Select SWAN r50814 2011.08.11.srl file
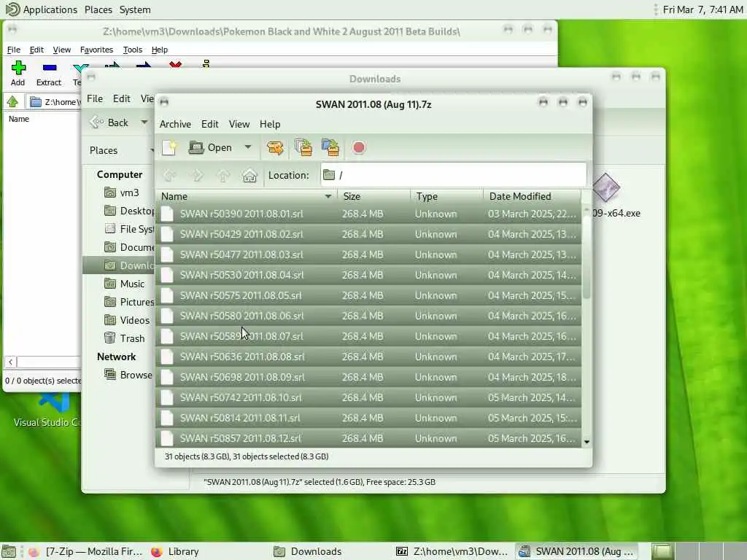 tap(368, 418)
